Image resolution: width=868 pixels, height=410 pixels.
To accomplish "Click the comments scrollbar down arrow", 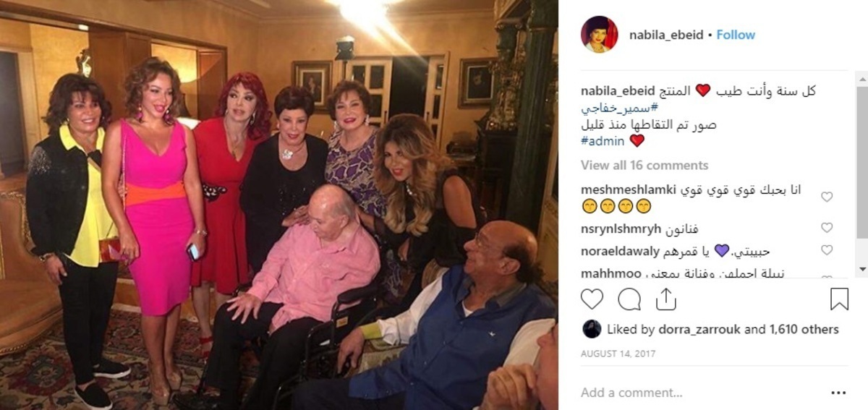I will point(861,269).
